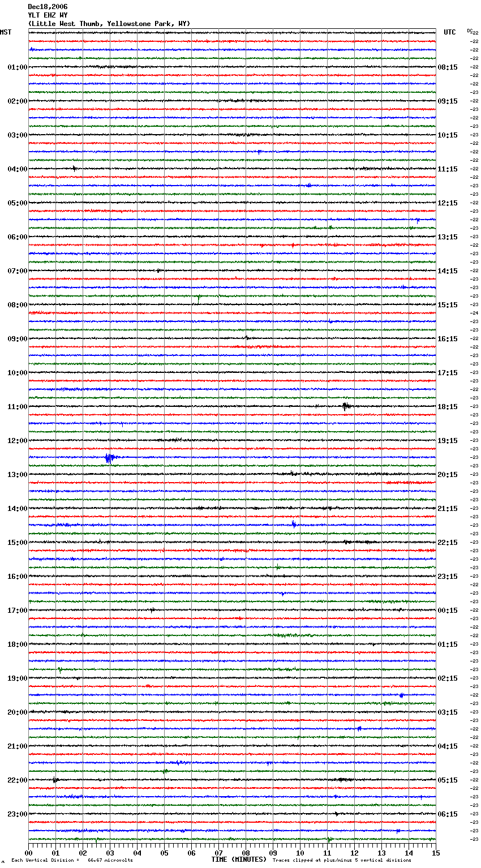
Task: Click the 06:15 UTC time label
Action: (x=448, y=814)
